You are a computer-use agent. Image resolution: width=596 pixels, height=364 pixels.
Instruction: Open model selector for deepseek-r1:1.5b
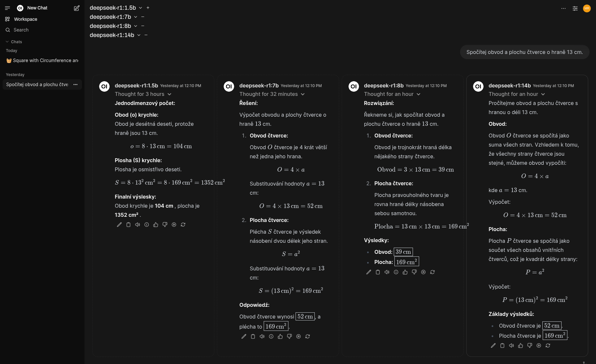pos(116,8)
